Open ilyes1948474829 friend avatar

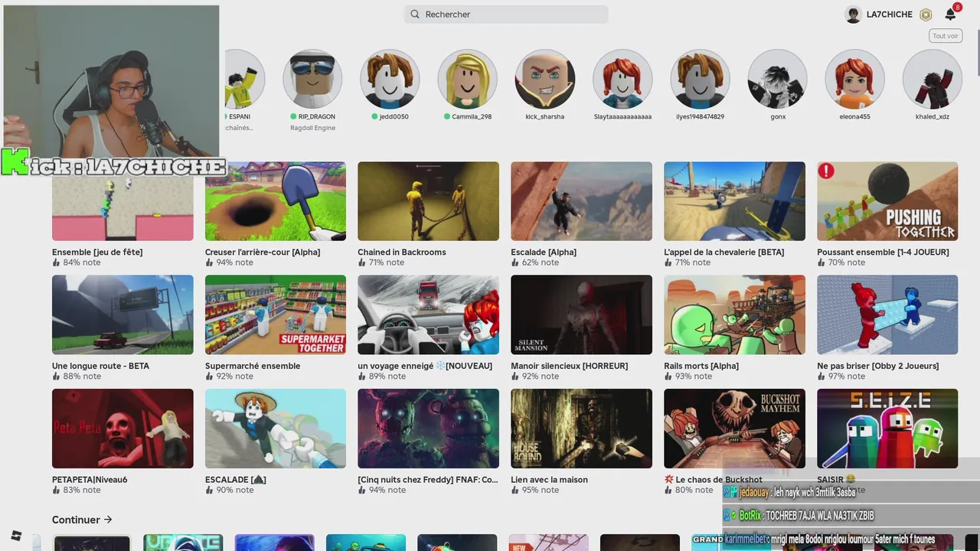(x=700, y=79)
